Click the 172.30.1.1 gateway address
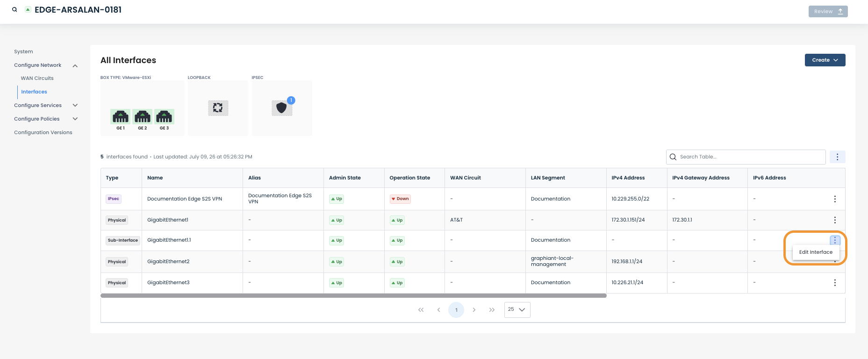868x359 pixels. click(x=682, y=220)
